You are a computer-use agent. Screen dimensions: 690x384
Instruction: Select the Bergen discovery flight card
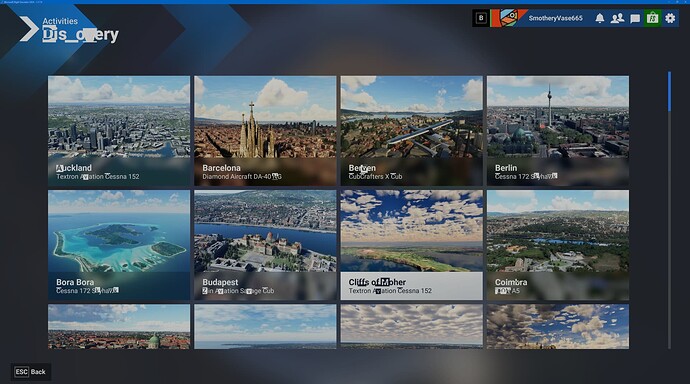coord(411,131)
